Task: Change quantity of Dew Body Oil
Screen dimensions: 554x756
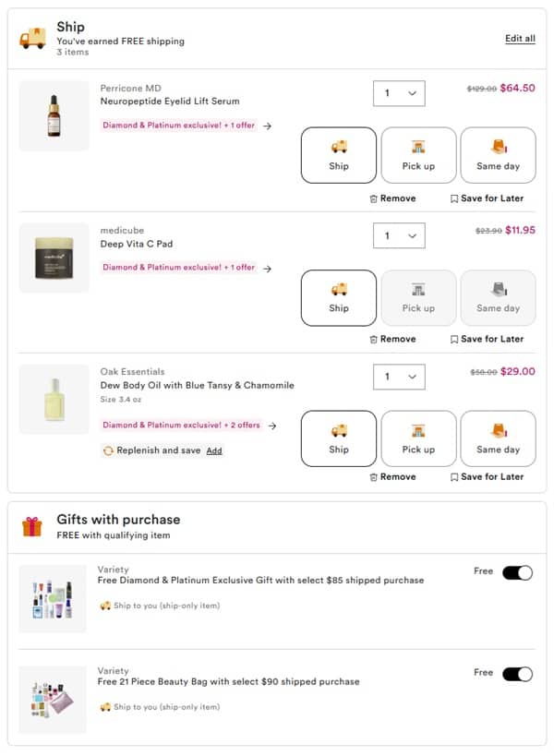Action: (399, 377)
